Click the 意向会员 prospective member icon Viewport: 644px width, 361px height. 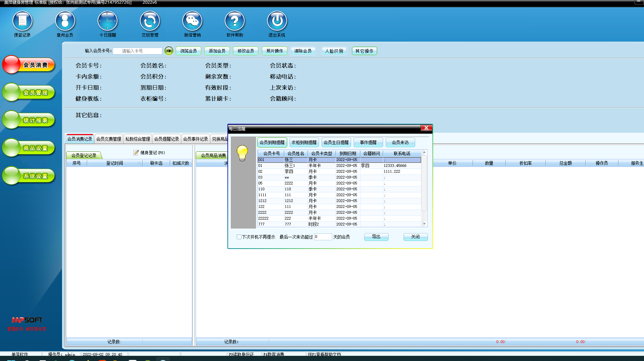[65, 21]
